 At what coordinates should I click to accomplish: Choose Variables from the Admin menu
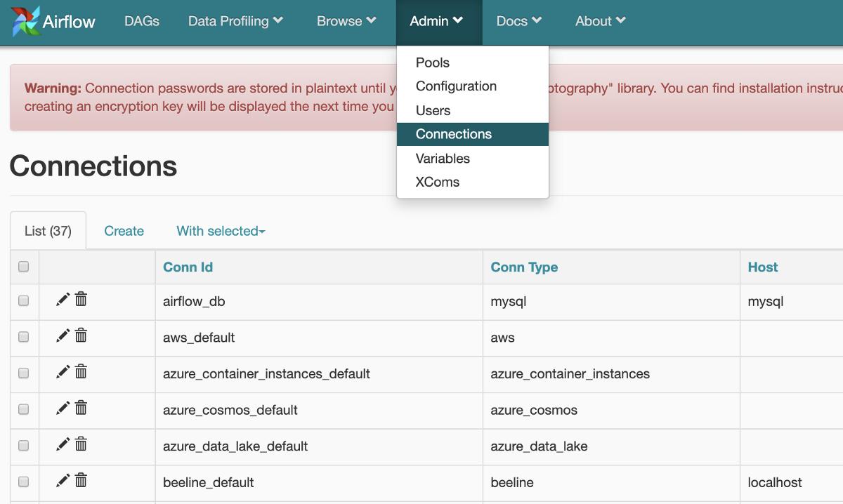click(x=443, y=158)
